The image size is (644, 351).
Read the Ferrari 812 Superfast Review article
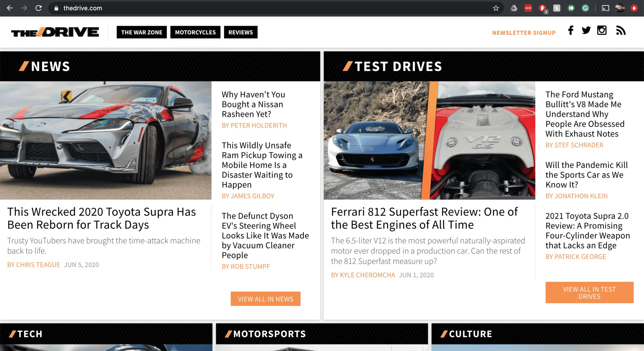[x=424, y=218]
